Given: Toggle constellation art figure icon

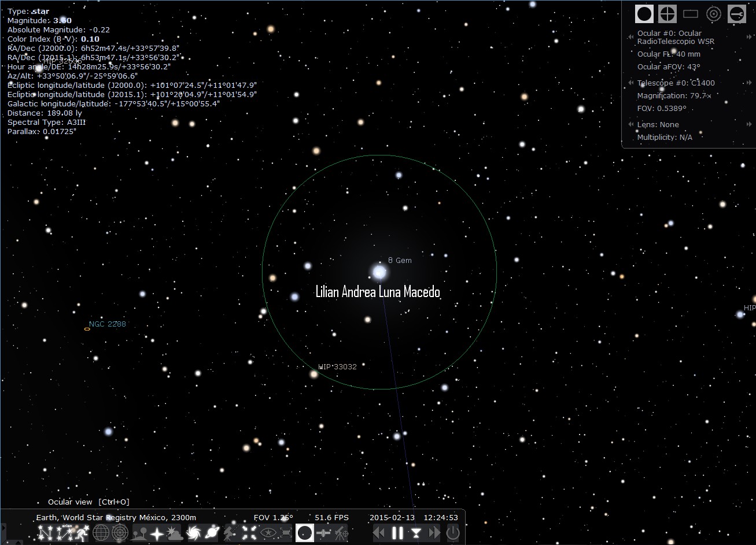Looking at the screenshot, I should (x=82, y=533).
